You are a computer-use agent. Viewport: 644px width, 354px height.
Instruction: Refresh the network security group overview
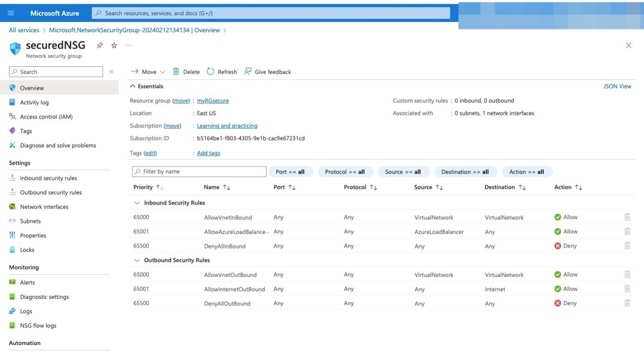(x=222, y=72)
